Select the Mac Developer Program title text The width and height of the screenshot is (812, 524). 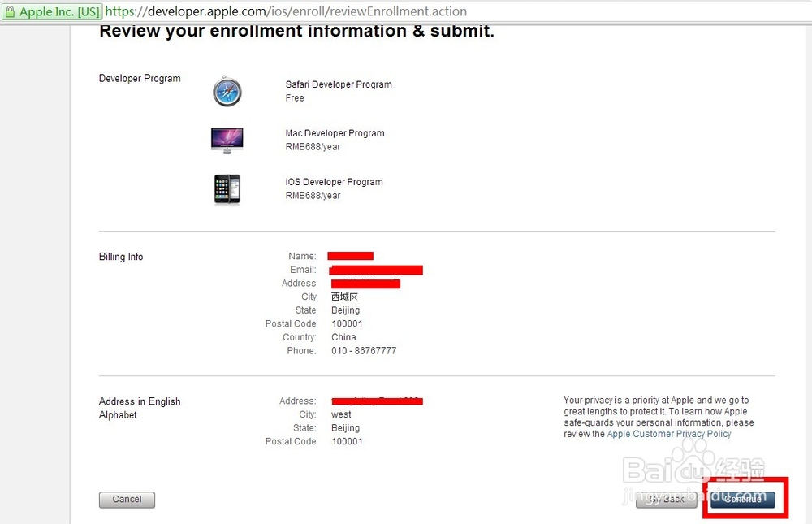pos(335,133)
